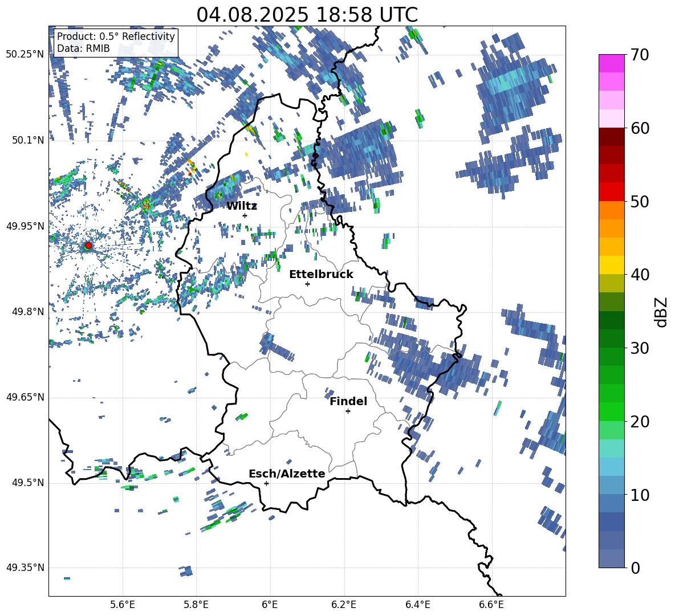Image resolution: width=675 pixels, height=616 pixels.
Task: Click the Wiltz city label
Action: click(242, 206)
